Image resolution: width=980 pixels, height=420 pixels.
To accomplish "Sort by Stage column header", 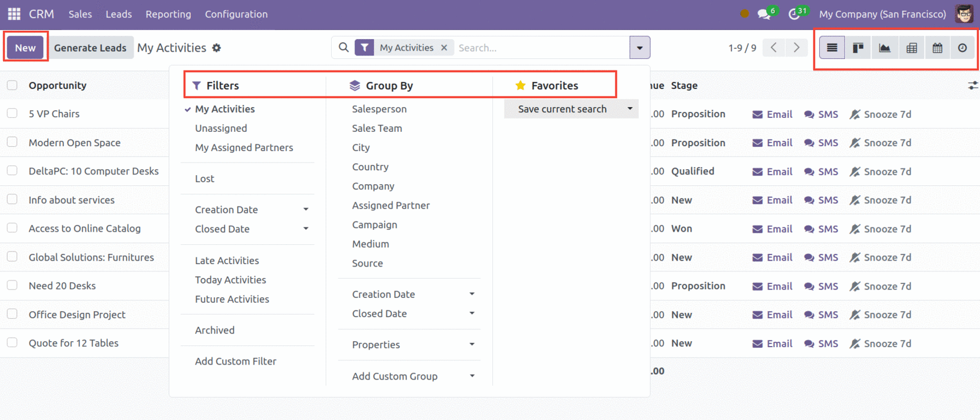I will pyautogui.click(x=684, y=85).
